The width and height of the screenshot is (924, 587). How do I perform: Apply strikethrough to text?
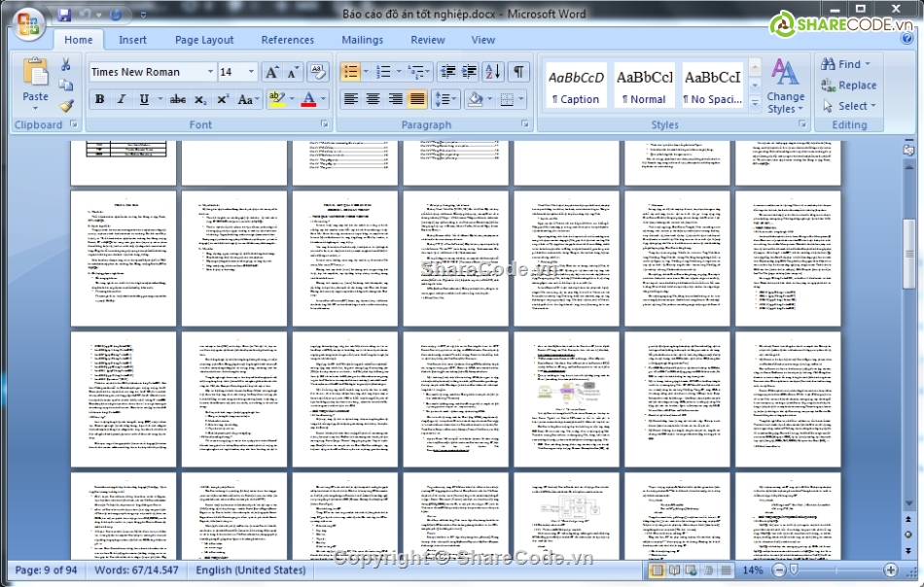pos(177,99)
